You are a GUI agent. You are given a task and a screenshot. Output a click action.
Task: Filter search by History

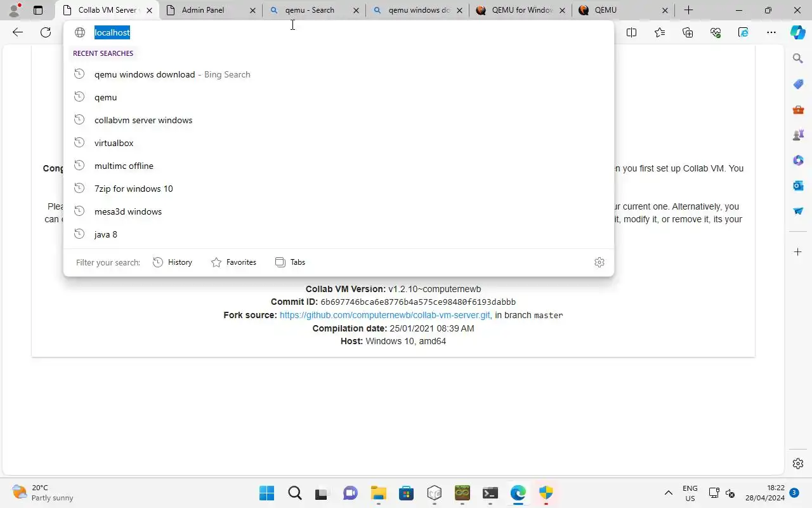[x=173, y=262]
